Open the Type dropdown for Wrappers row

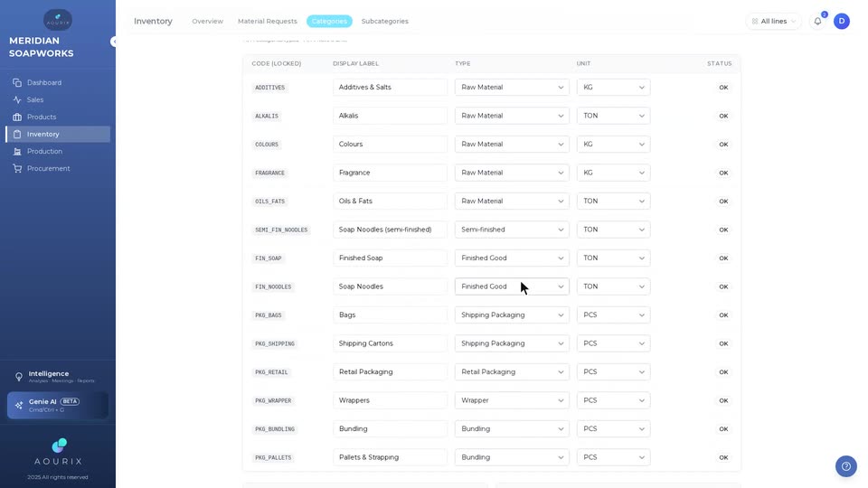pyautogui.click(x=512, y=400)
